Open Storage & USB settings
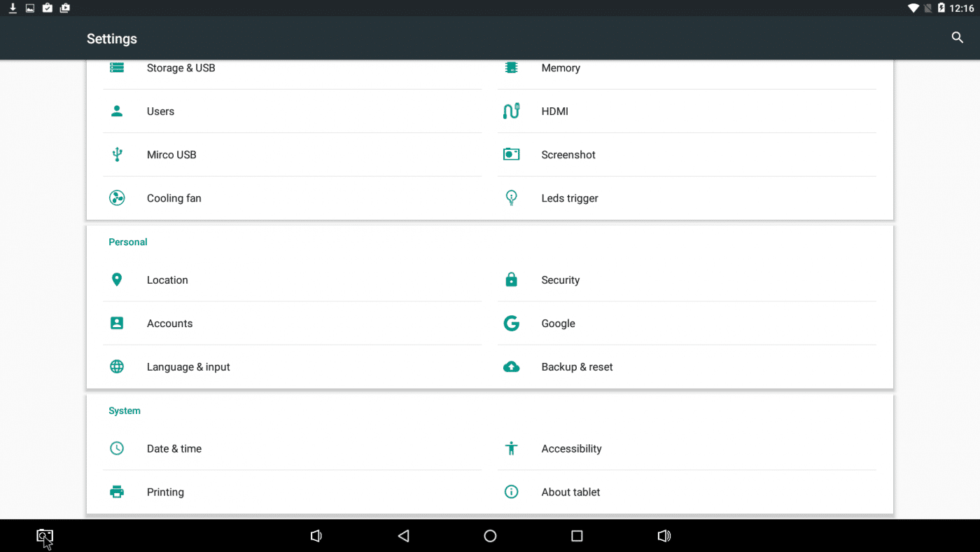This screenshot has height=552, width=980. [181, 68]
